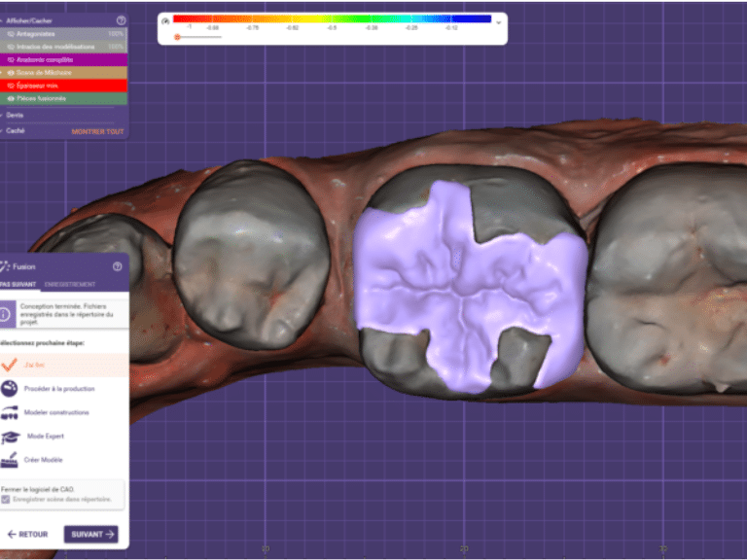Hide the Pièces fusionnées layer

(11, 98)
